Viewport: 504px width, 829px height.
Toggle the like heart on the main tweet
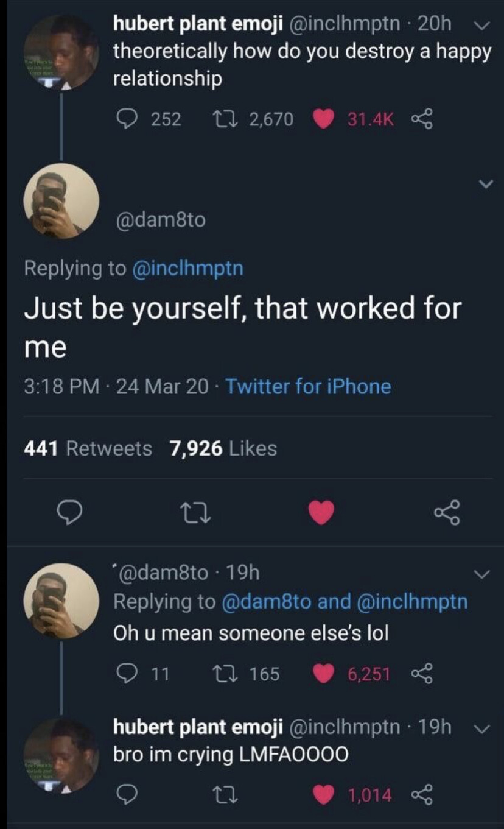pos(321,513)
